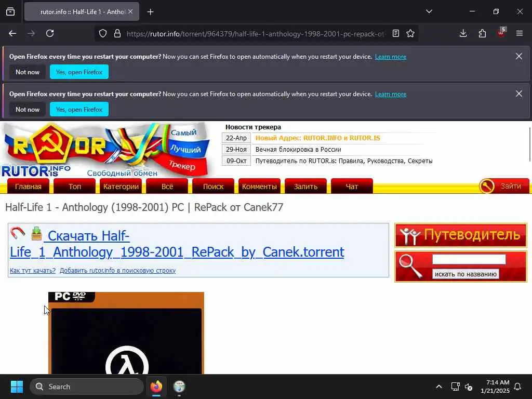Open Firefox application hamburger menu
The height and width of the screenshot is (399, 532).
520,33
